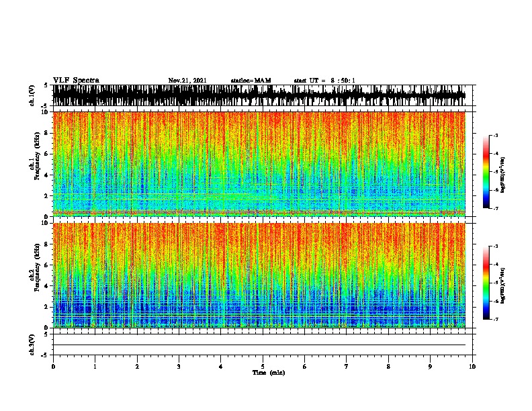Click the ch.1 color bar log(PSD) label

point(502,175)
